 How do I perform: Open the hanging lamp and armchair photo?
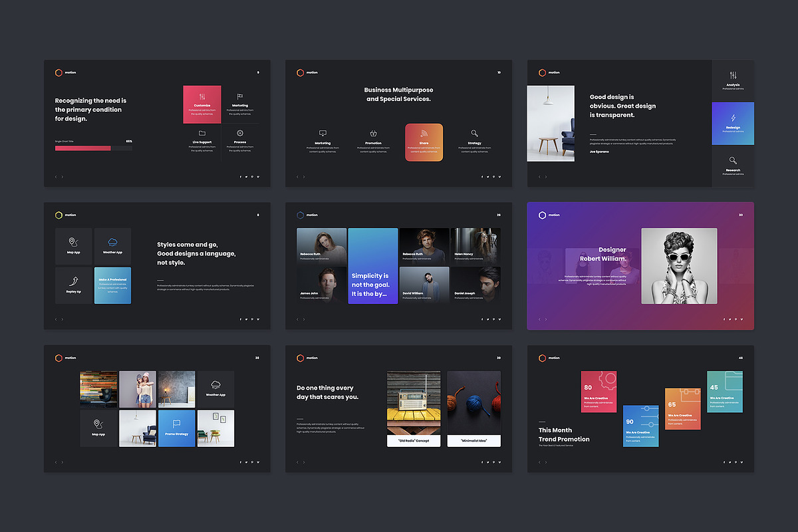tap(551, 123)
